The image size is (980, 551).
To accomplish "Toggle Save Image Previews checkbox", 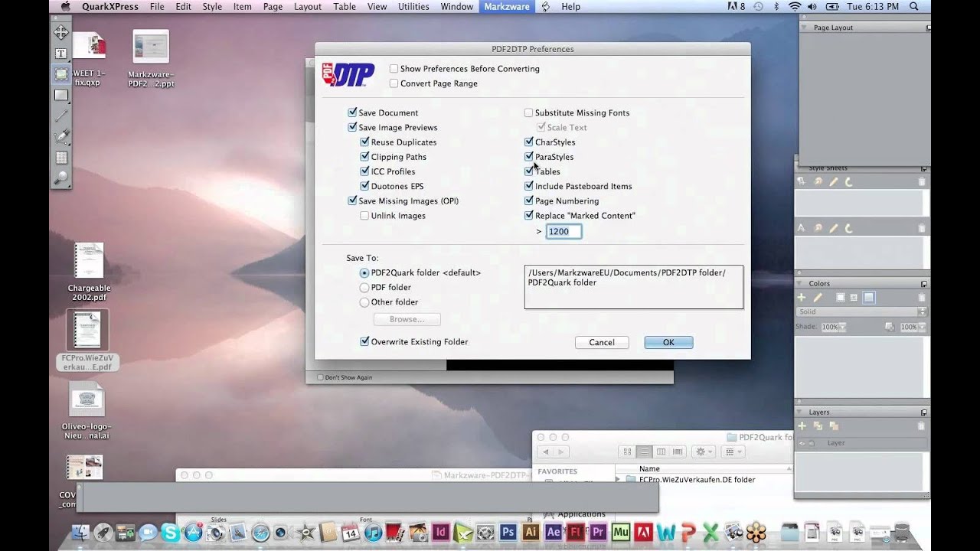I will pyautogui.click(x=352, y=127).
